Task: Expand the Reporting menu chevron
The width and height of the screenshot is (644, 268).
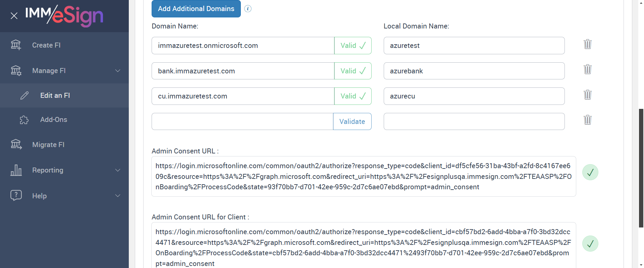Action: pos(118,170)
